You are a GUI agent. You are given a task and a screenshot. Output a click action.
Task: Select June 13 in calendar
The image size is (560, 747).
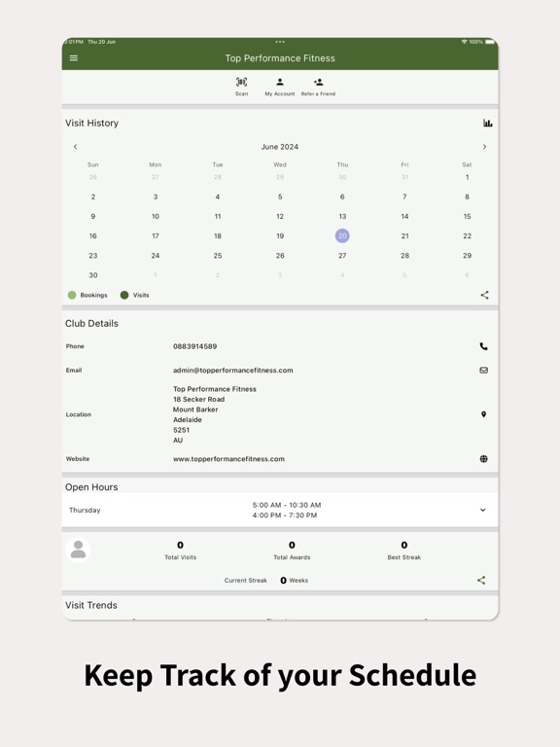pos(342,216)
